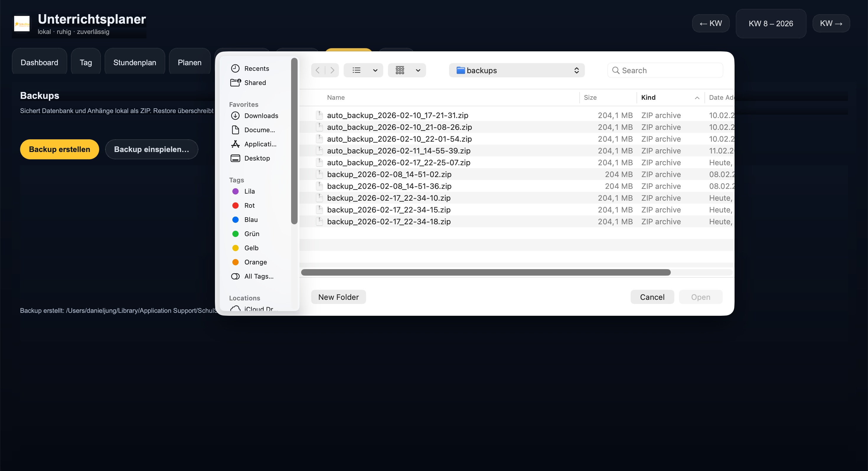Click the All Tags item
The image size is (868, 471).
click(258, 276)
